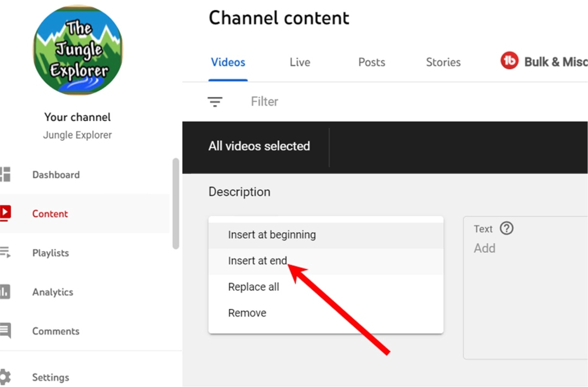Viewport: 588px width, 387px height.
Task: Click the Comments speech bubble icon
Action: click(x=5, y=330)
